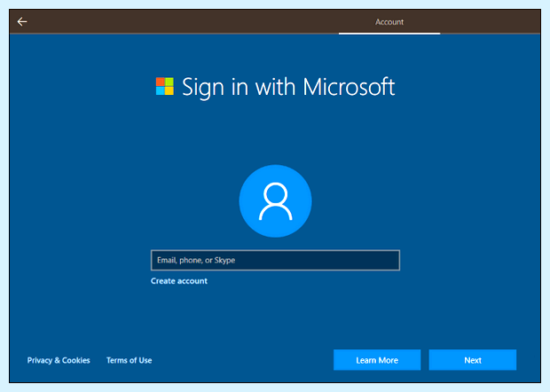The width and height of the screenshot is (550, 392).
Task: Click the user avatar profile icon
Action: point(275,201)
